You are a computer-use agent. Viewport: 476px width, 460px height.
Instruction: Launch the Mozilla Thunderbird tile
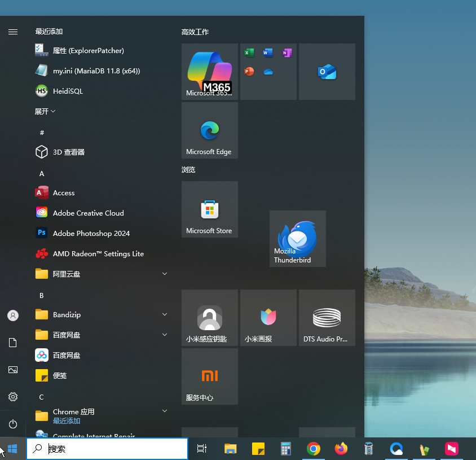(x=298, y=239)
